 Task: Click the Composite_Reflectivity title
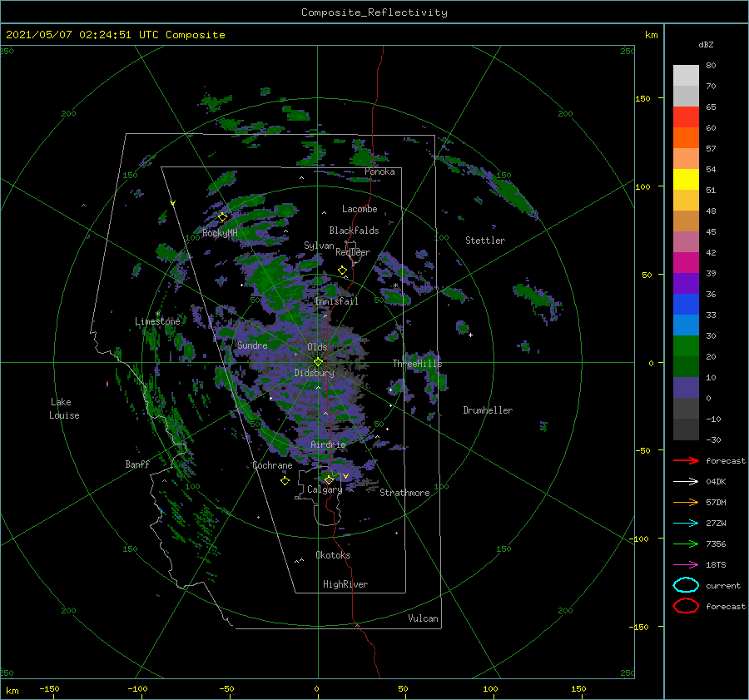[374, 12]
